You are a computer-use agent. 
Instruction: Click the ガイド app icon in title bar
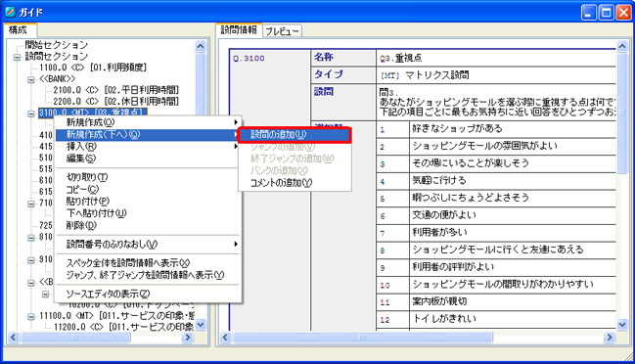point(11,12)
